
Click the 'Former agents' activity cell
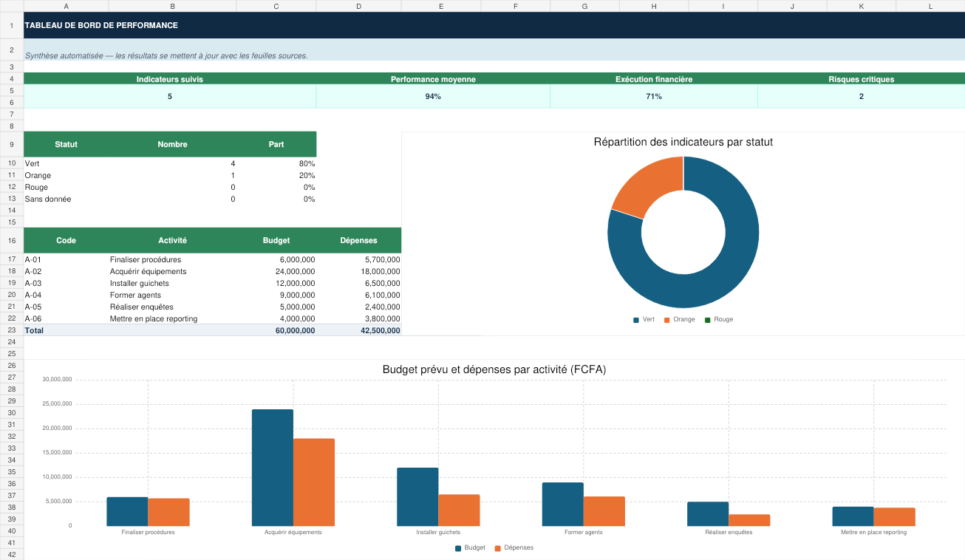(172, 295)
